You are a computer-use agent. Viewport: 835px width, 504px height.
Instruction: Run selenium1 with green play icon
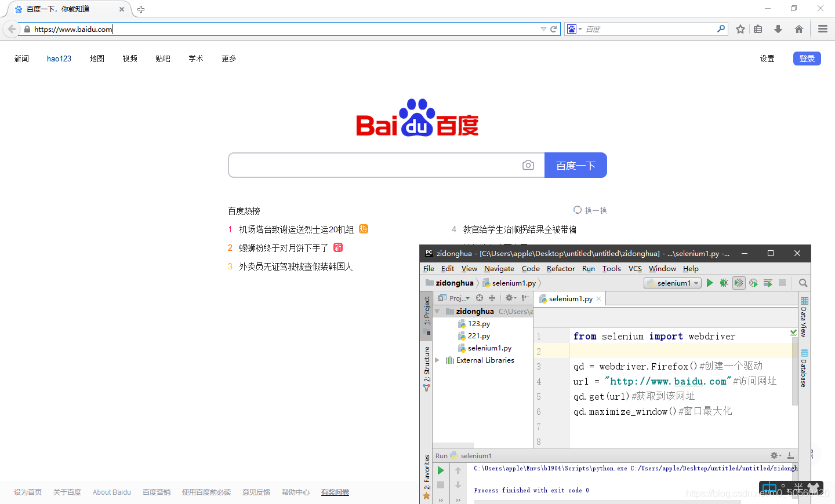(x=710, y=283)
